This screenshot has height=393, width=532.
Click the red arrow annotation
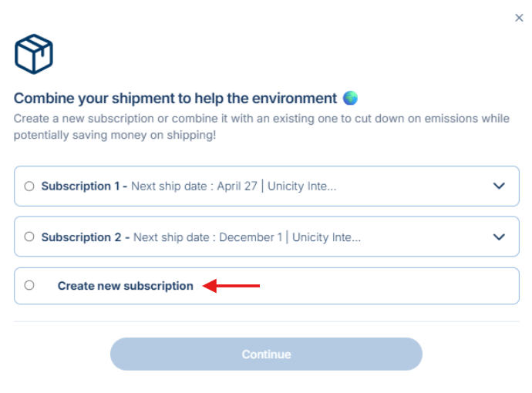(x=232, y=286)
